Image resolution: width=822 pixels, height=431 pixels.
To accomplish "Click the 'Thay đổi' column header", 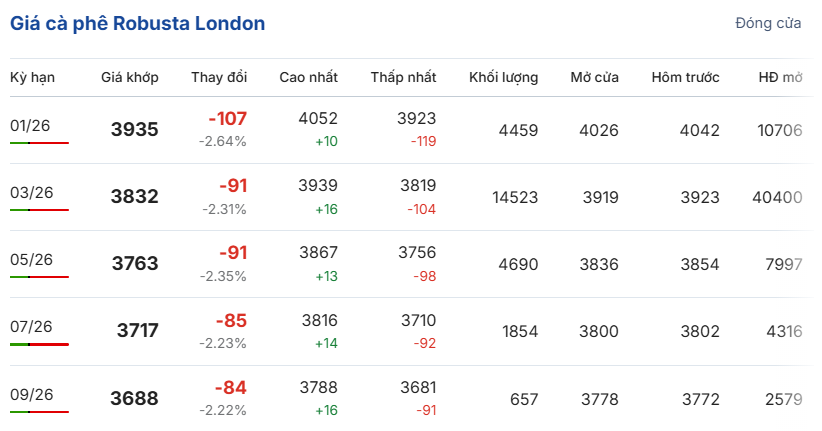I will pyautogui.click(x=219, y=77).
